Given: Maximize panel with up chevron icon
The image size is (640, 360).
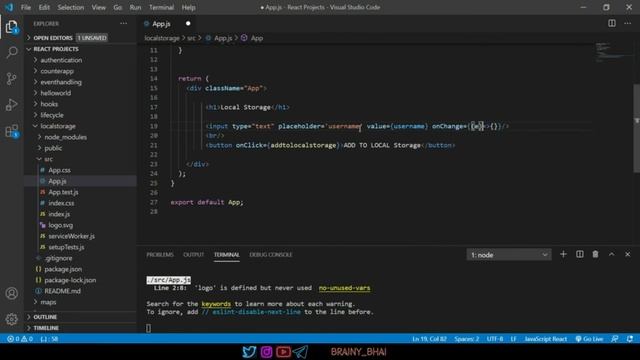Looking at the screenshot, I should pos(611,254).
